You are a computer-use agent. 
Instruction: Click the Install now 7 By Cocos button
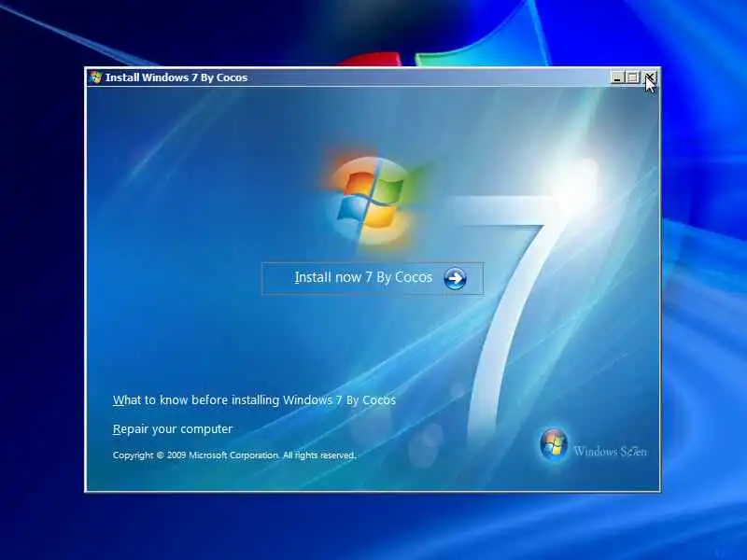(x=372, y=278)
